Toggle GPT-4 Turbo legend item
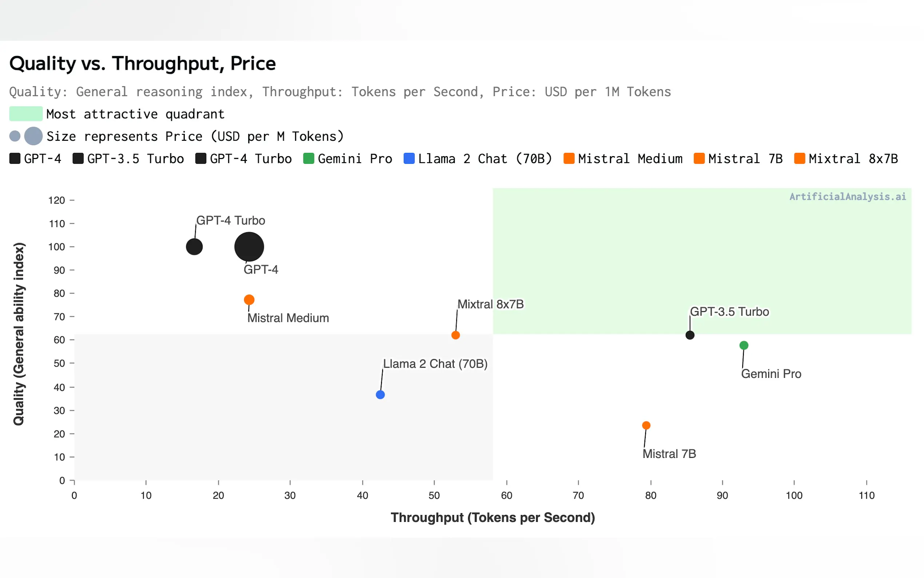This screenshot has width=924, height=578. pyautogui.click(x=243, y=159)
